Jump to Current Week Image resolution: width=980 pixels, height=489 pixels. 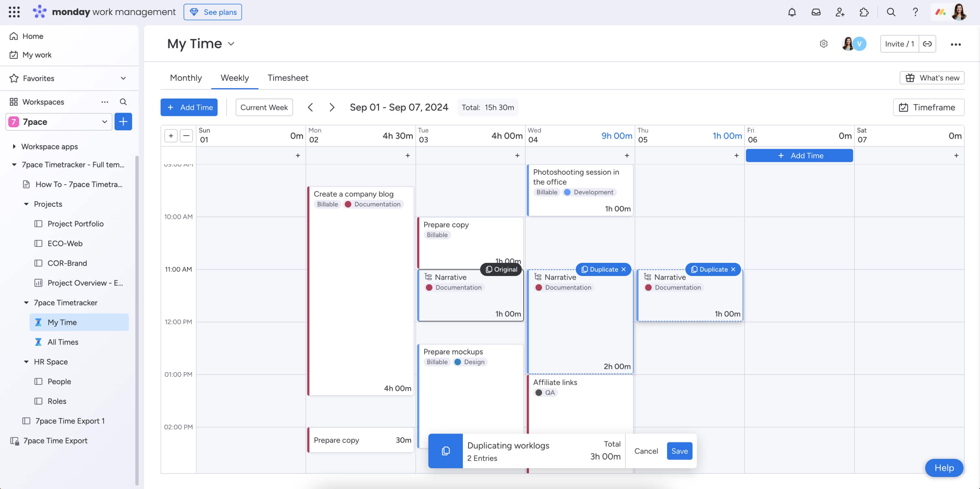(264, 107)
